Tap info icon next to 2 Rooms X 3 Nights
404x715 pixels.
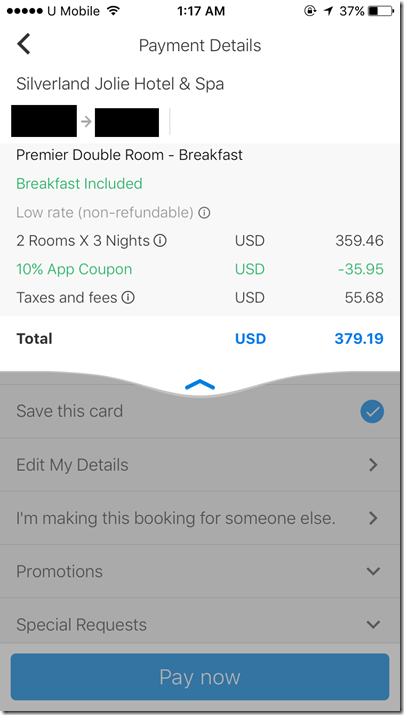160,240
